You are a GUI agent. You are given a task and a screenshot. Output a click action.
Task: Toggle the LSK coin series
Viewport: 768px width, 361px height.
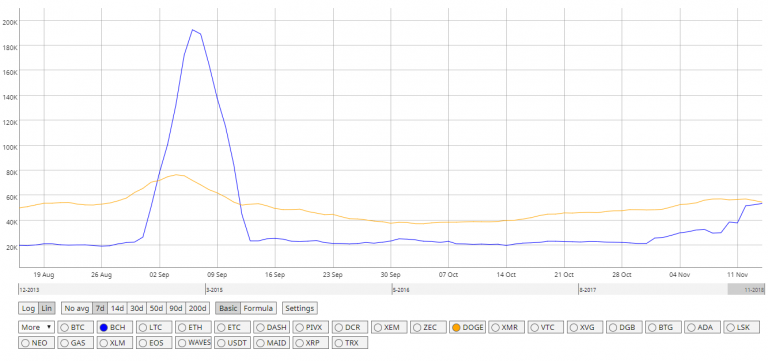coord(741,328)
